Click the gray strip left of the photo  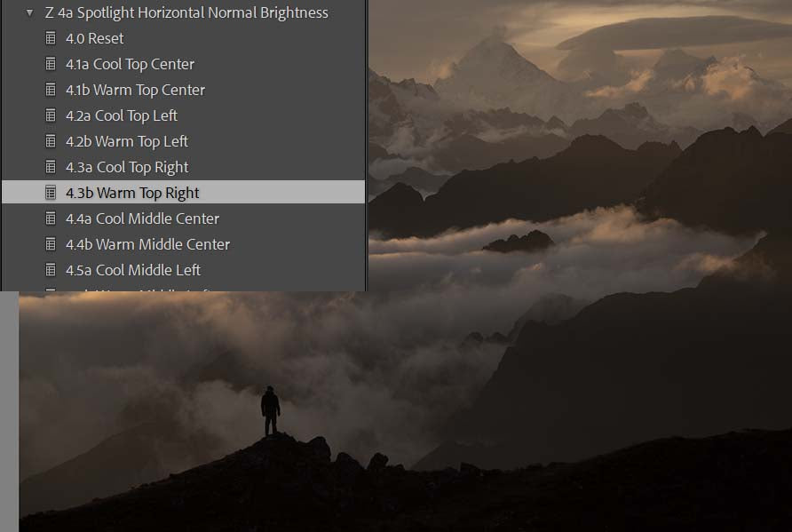click(x=9, y=409)
